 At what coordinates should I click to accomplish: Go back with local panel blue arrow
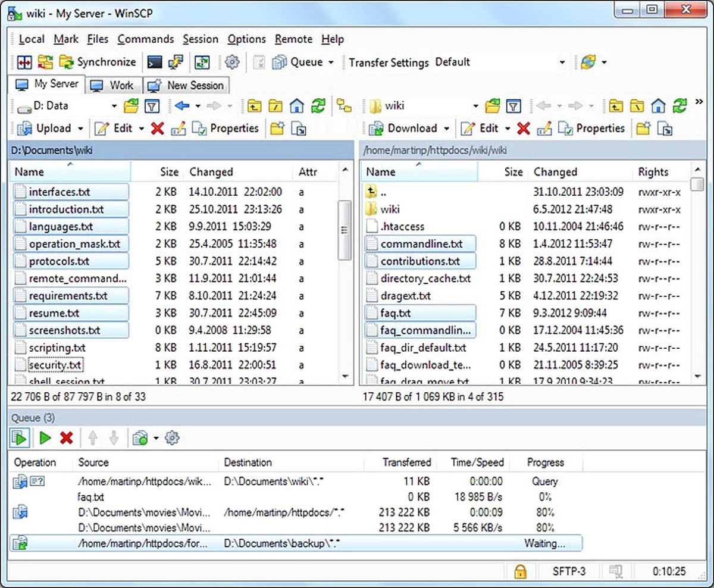(181, 106)
